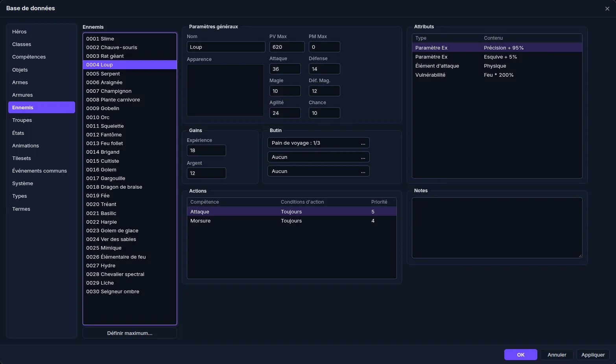Open the second Butin slot set to Aucun
The width and height of the screenshot is (616, 364).
pyautogui.click(x=318, y=157)
